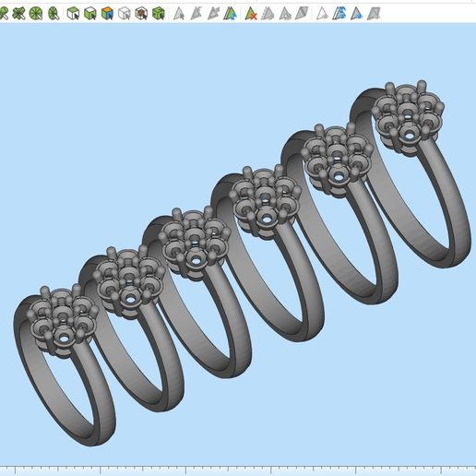Click the green four-arrow zoom magnifier icon
The height and width of the screenshot is (476, 476).
click(x=18, y=13)
